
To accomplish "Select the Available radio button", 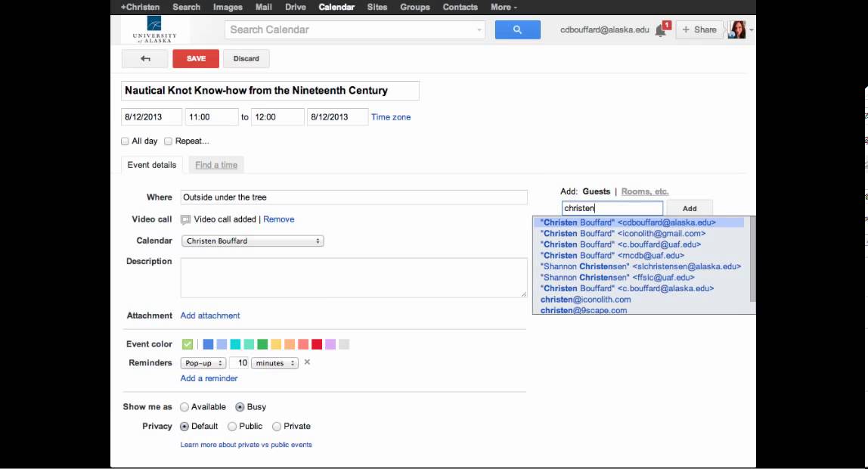I will (184, 407).
